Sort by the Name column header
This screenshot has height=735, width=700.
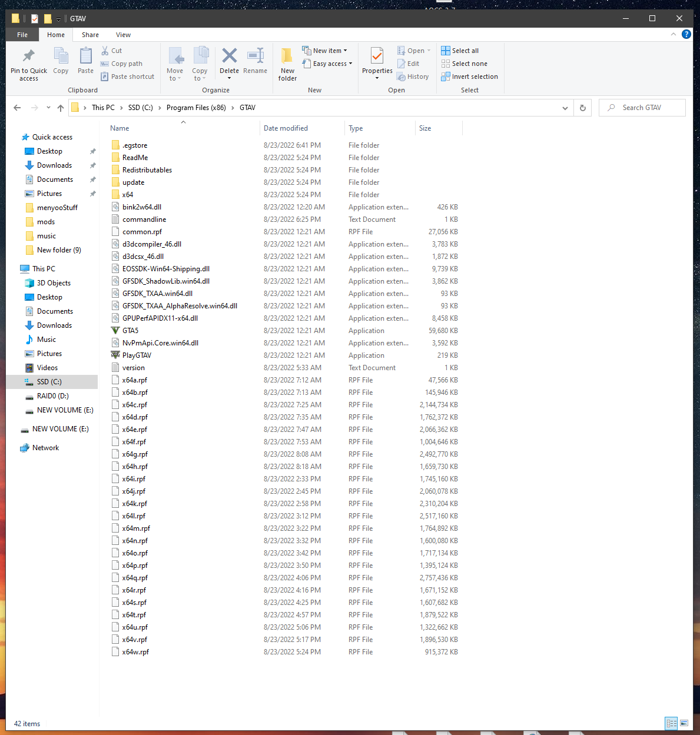pyautogui.click(x=183, y=128)
